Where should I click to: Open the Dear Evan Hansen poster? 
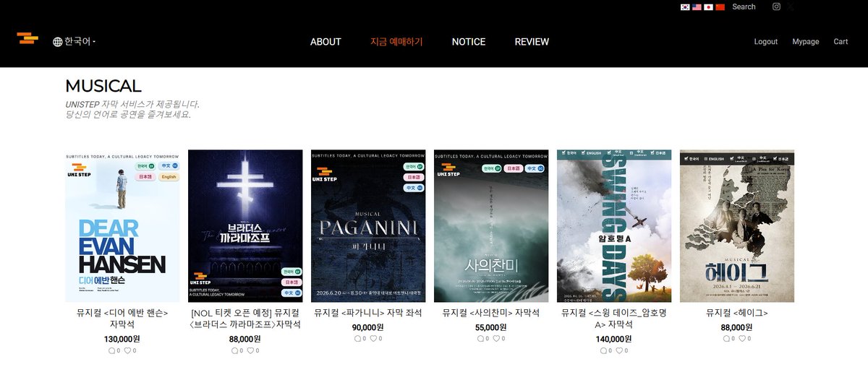click(x=122, y=225)
